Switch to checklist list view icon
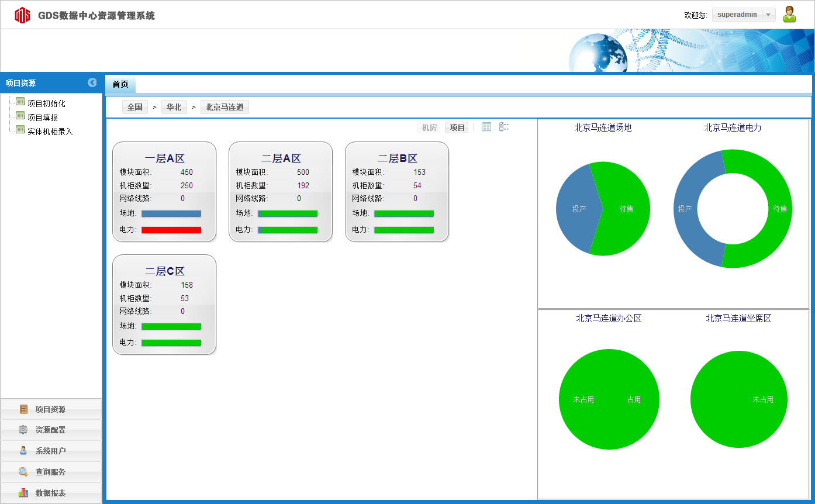815x504 pixels. click(504, 127)
